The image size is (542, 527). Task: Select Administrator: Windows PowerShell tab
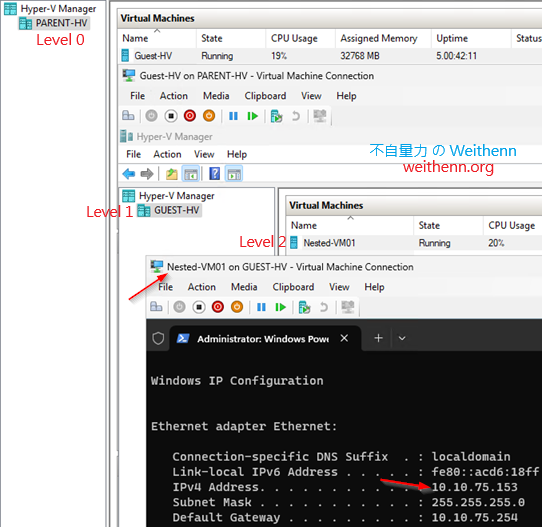click(x=265, y=339)
